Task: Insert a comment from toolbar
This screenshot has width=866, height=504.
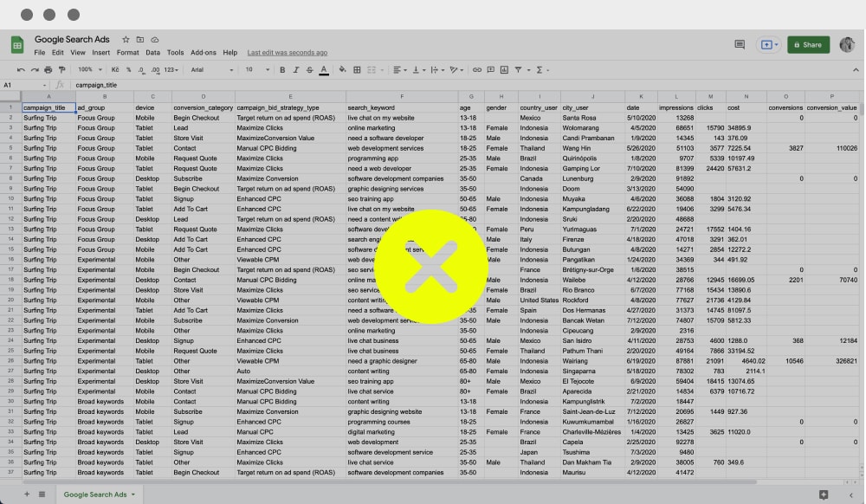Action: [x=490, y=70]
